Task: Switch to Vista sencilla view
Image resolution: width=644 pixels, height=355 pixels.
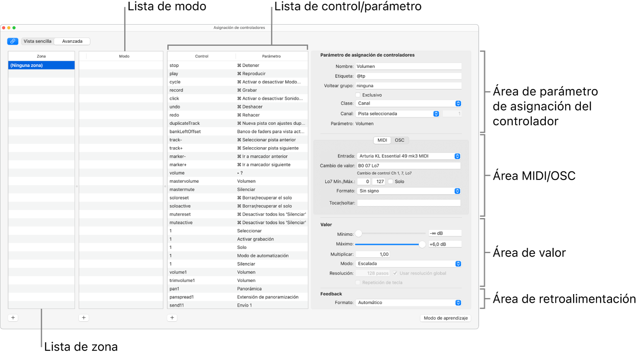Action: [38, 41]
